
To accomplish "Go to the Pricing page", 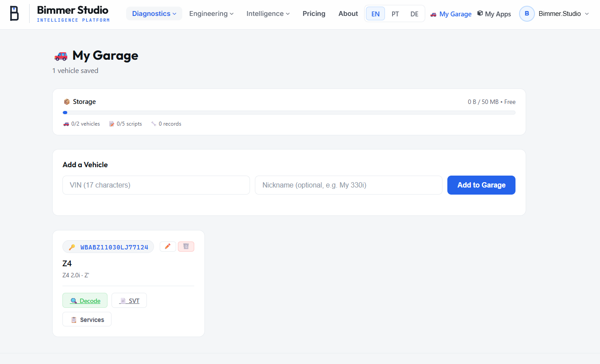I will [x=314, y=14].
